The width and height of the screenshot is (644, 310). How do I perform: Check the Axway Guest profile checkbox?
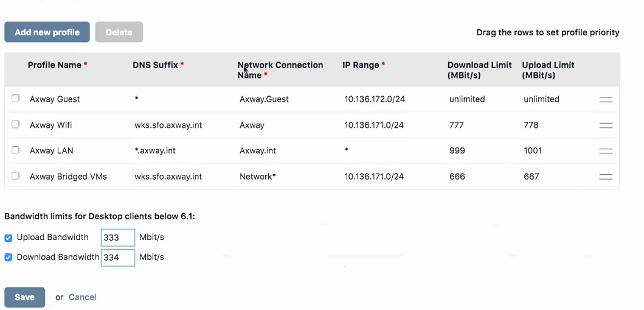pyautogui.click(x=15, y=98)
